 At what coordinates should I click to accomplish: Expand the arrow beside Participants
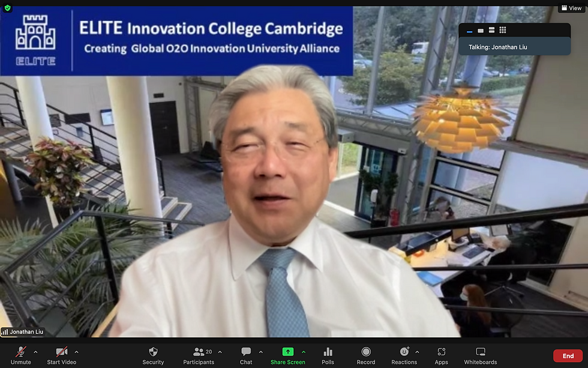coord(220,352)
